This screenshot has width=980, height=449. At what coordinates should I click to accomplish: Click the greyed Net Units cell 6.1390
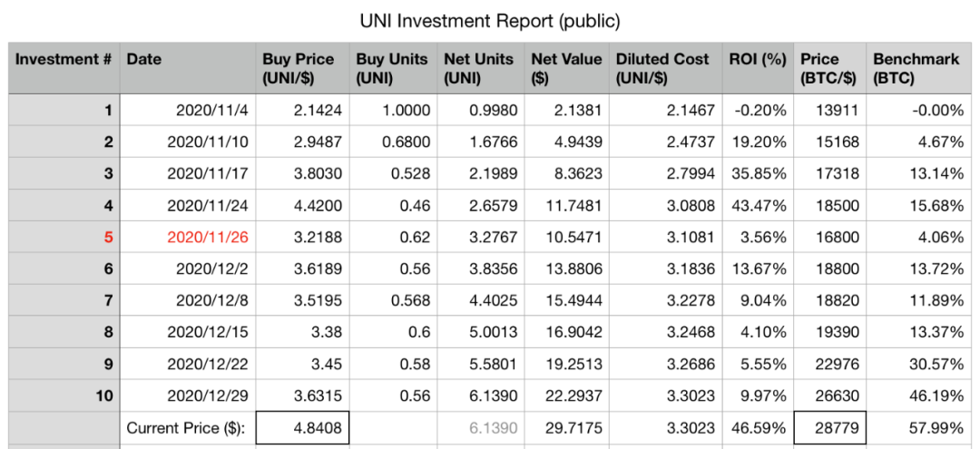click(479, 427)
